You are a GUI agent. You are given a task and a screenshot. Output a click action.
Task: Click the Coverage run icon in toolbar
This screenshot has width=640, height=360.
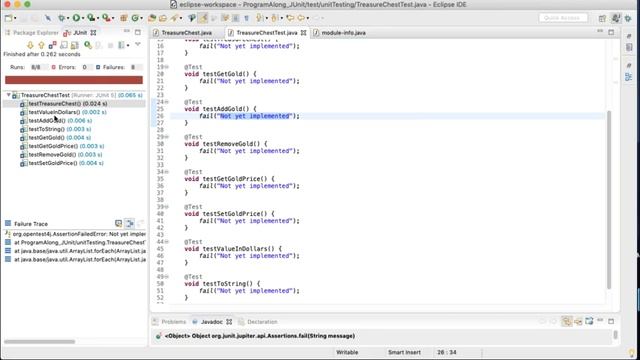click(x=91, y=18)
